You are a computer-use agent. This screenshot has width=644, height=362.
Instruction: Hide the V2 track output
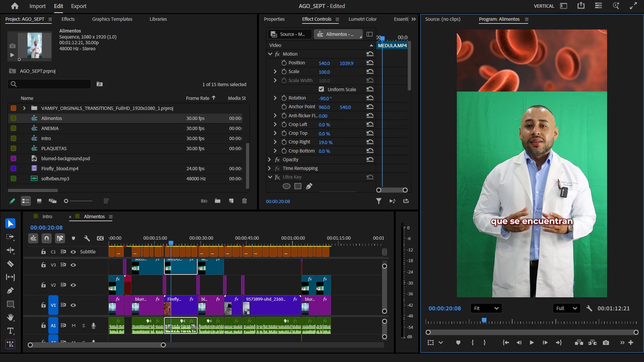pos(73,285)
